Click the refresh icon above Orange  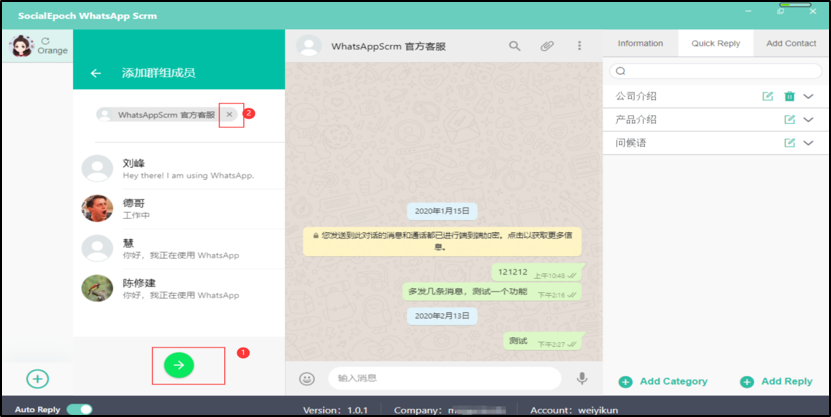tap(46, 41)
